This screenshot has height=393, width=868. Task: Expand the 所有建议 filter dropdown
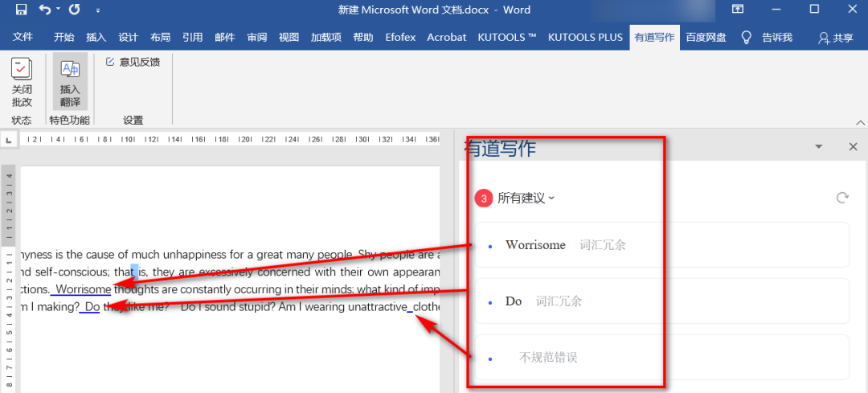[526, 199]
